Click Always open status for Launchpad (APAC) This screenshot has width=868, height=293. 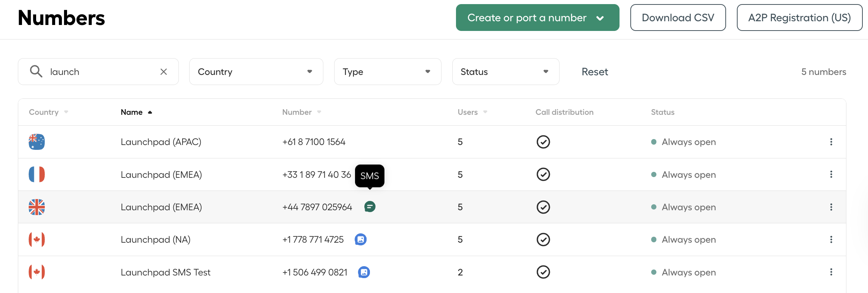(x=684, y=142)
